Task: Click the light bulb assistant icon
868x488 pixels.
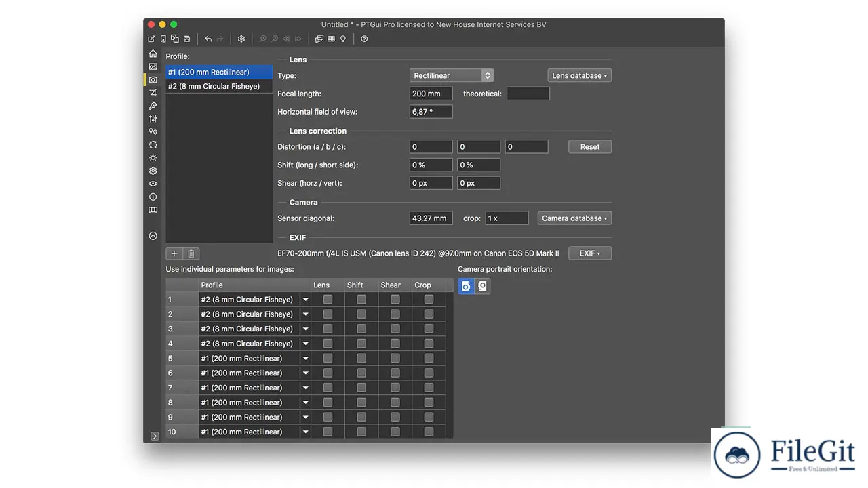Action: [343, 39]
